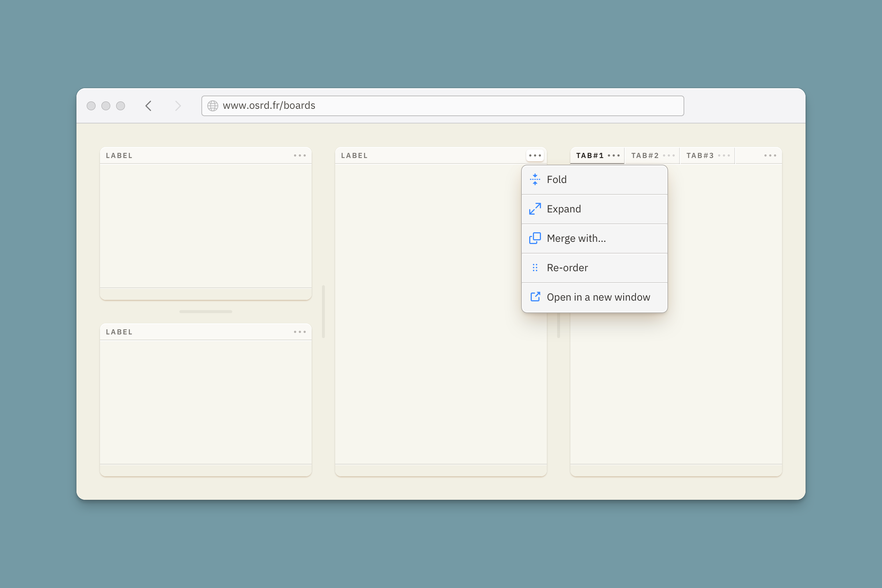Click the globe icon in address bar
This screenshot has height=588, width=882.
coord(213,106)
